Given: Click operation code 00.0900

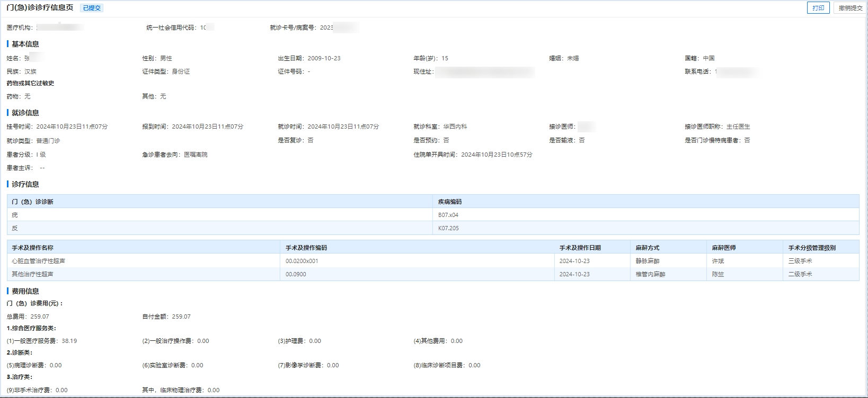Looking at the screenshot, I should tap(296, 274).
